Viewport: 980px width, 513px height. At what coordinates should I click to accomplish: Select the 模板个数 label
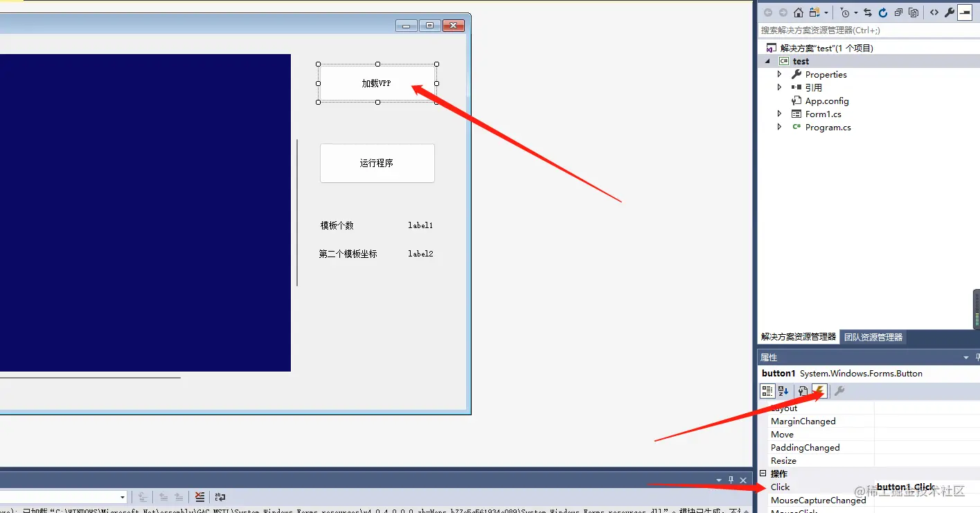click(337, 225)
